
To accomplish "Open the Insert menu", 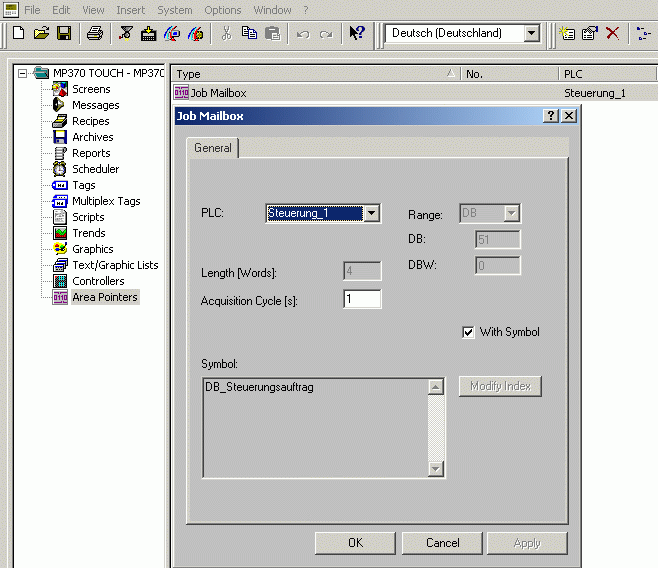I will click(x=130, y=9).
